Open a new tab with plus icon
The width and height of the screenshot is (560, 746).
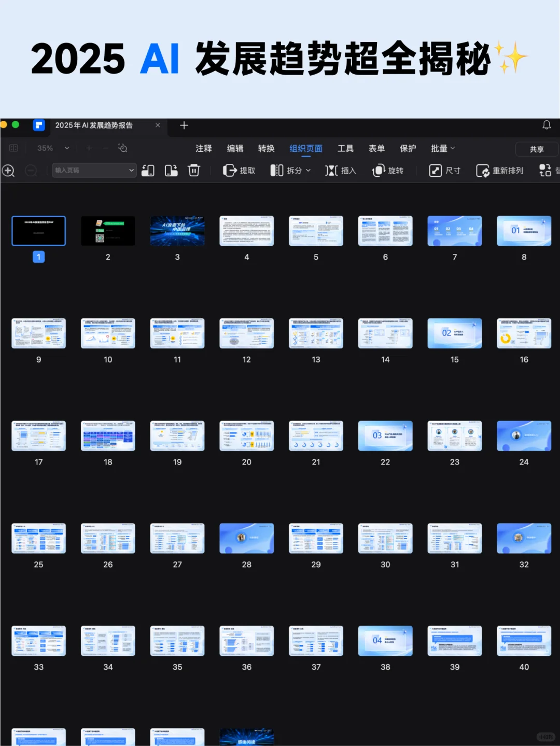pos(184,125)
